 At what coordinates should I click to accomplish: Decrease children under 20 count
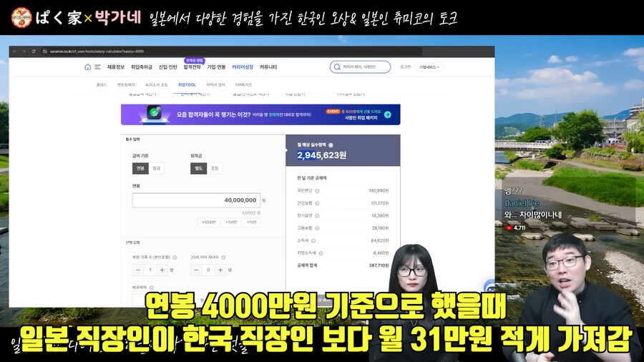196,270
